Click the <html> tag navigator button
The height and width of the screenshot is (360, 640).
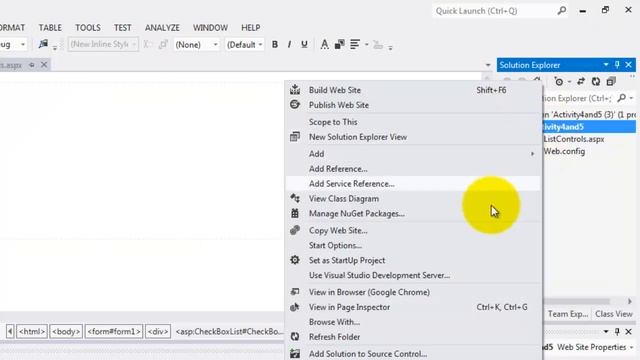[32, 331]
